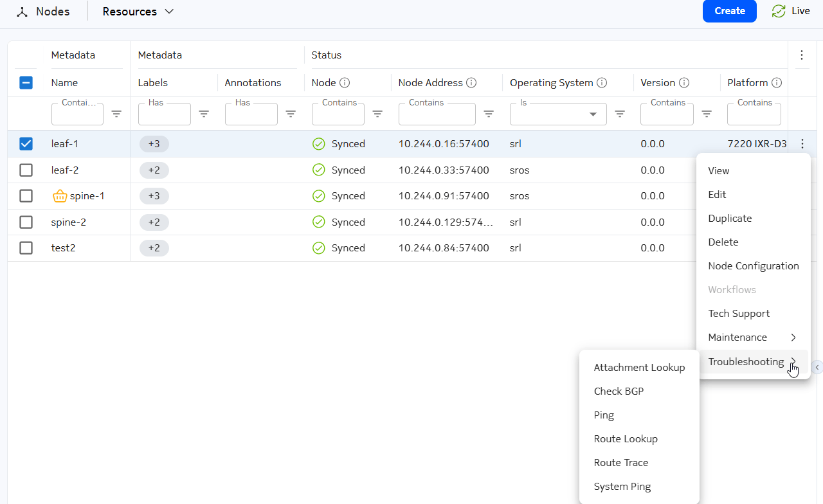Open Annotations column filter options icon
This screenshot has height=504, width=823.
291,114
